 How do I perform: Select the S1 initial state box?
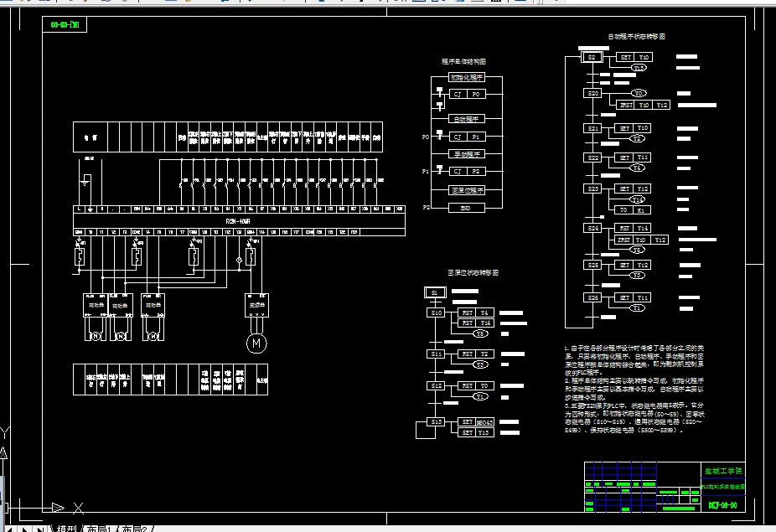(x=435, y=292)
